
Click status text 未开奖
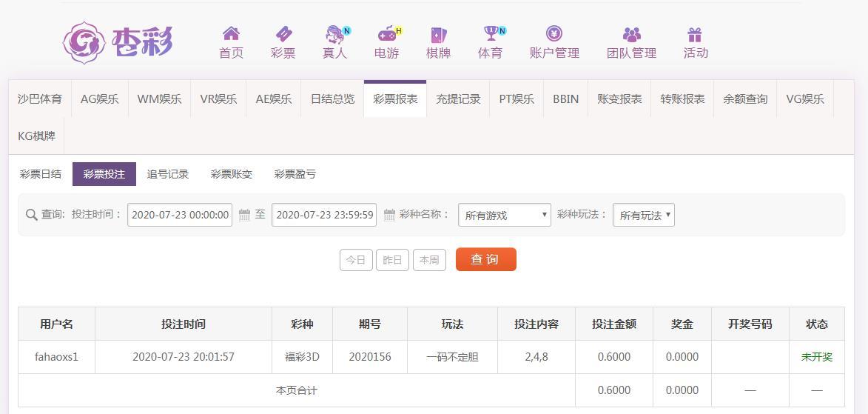tap(816, 357)
